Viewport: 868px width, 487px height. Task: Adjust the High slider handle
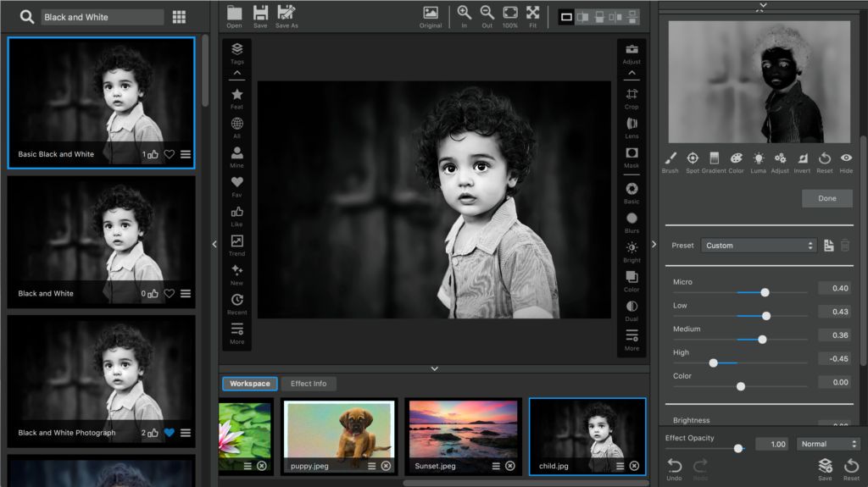point(714,363)
